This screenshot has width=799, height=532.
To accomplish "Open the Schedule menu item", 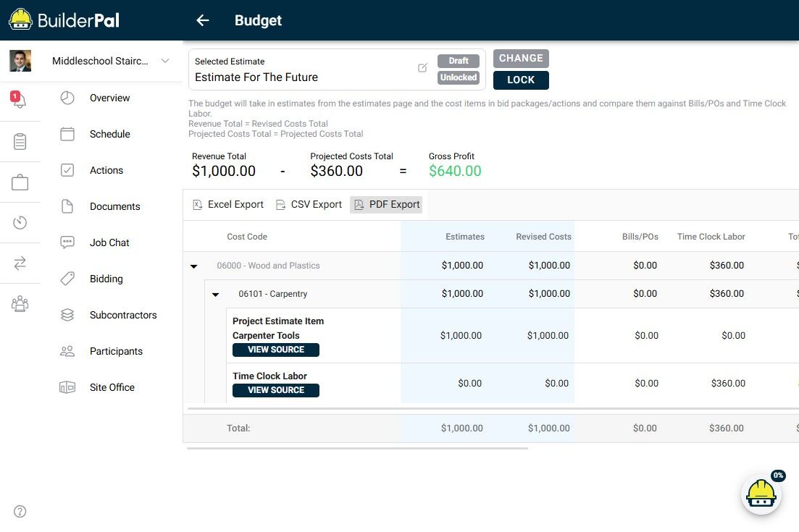I will (109, 134).
